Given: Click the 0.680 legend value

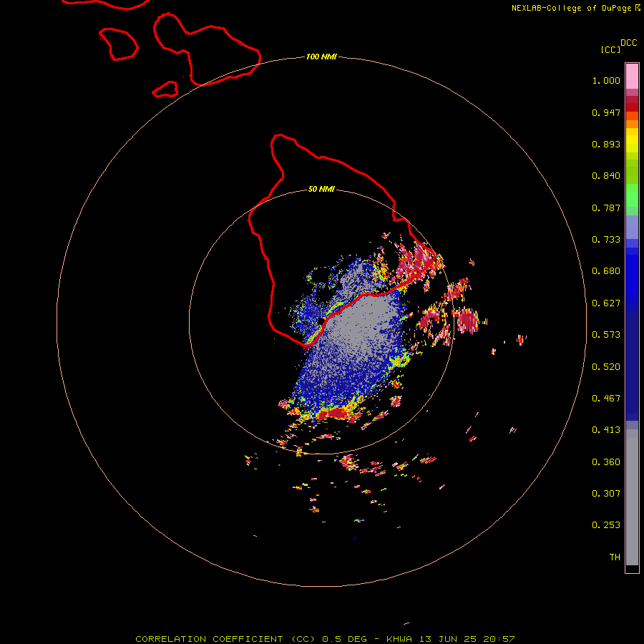Looking at the screenshot, I should (x=606, y=271).
